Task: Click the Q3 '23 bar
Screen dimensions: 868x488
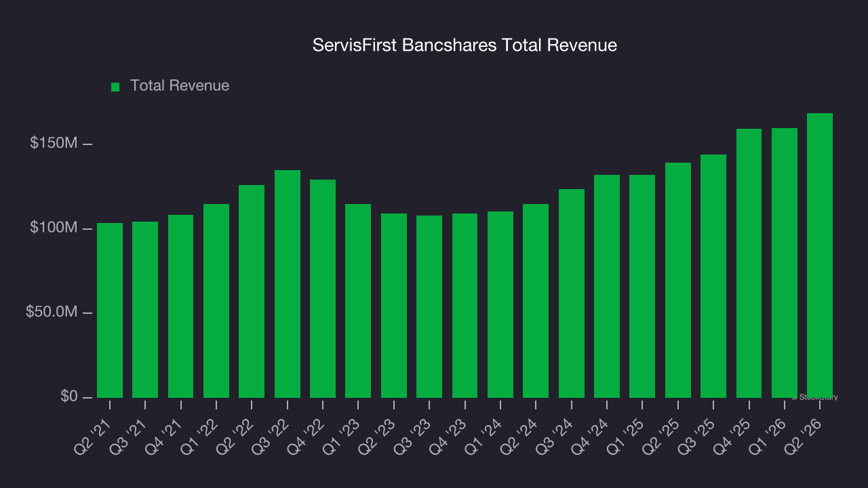Action: coord(429,306)
